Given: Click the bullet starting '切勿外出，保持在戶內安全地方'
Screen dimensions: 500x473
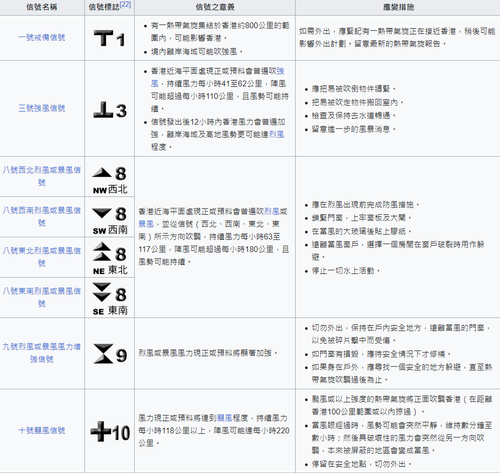Looking at the screenshot, I should [x=401, y=334].
